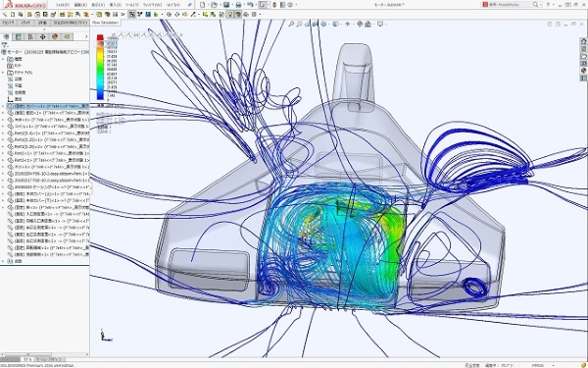The image size is (588, 368).
Task: Open the DisplayManager color-ball tab icon
Action: pyautogui.click(x=55, y=37)
